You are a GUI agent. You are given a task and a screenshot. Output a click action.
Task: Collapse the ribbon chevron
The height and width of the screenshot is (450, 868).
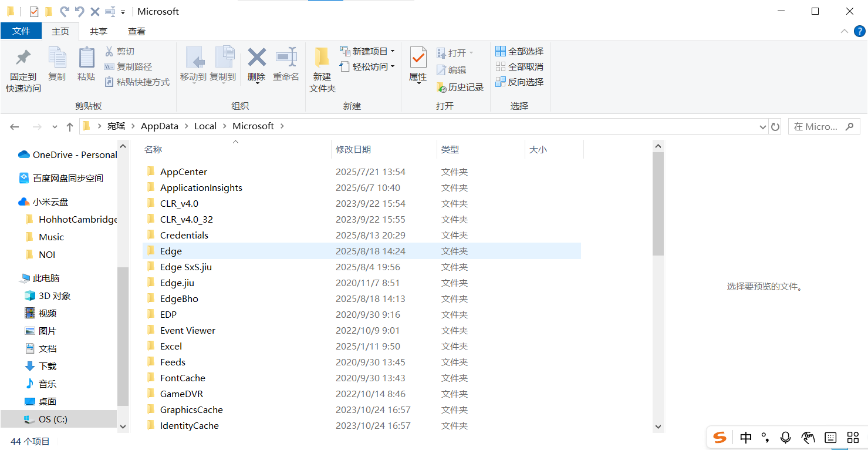tap(844, 31)
